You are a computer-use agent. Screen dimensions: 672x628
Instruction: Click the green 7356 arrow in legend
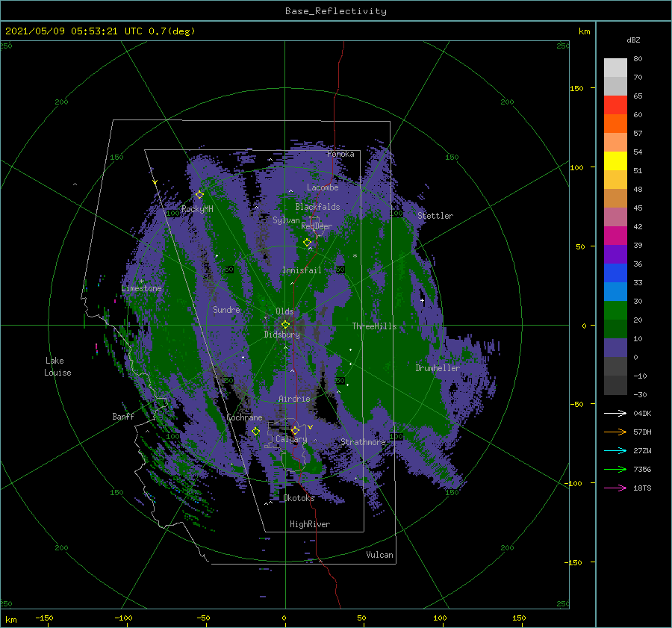pos(615,470)
